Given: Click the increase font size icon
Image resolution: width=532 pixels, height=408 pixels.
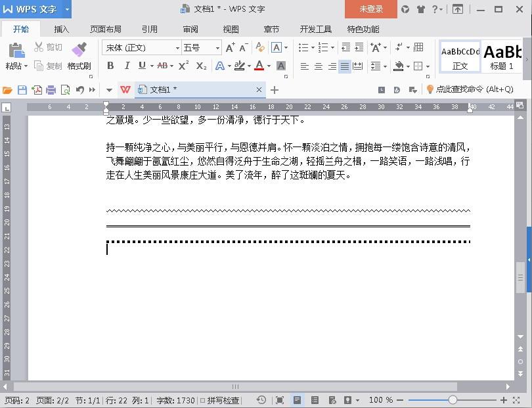Looking at the screenshot, I should point(230,47).
